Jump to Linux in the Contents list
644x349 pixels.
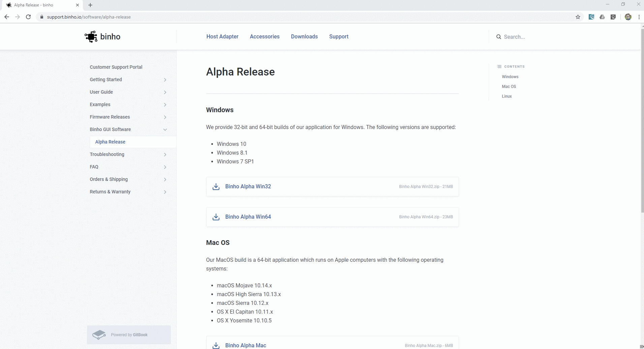pos(507,96)
